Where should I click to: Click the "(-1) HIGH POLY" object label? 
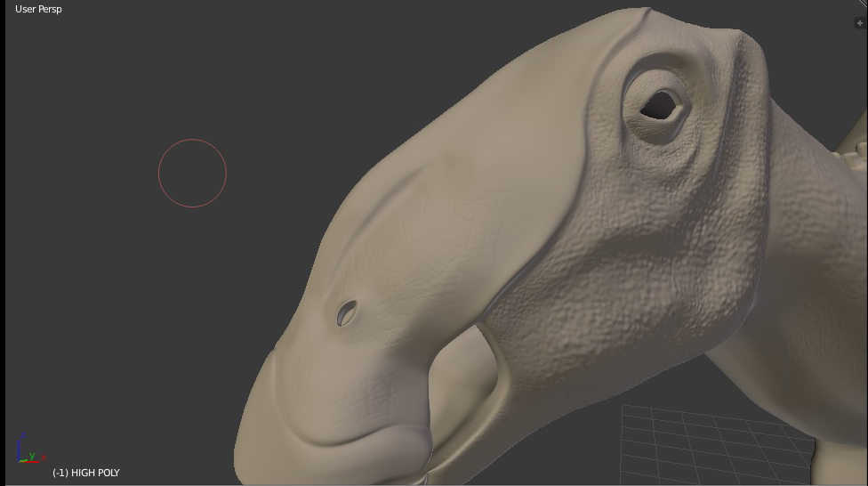coord(85,473)
